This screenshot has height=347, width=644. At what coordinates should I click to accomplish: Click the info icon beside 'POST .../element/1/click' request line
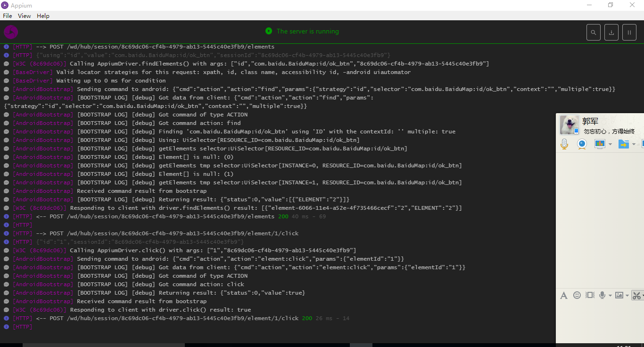[x=7, y=233]
